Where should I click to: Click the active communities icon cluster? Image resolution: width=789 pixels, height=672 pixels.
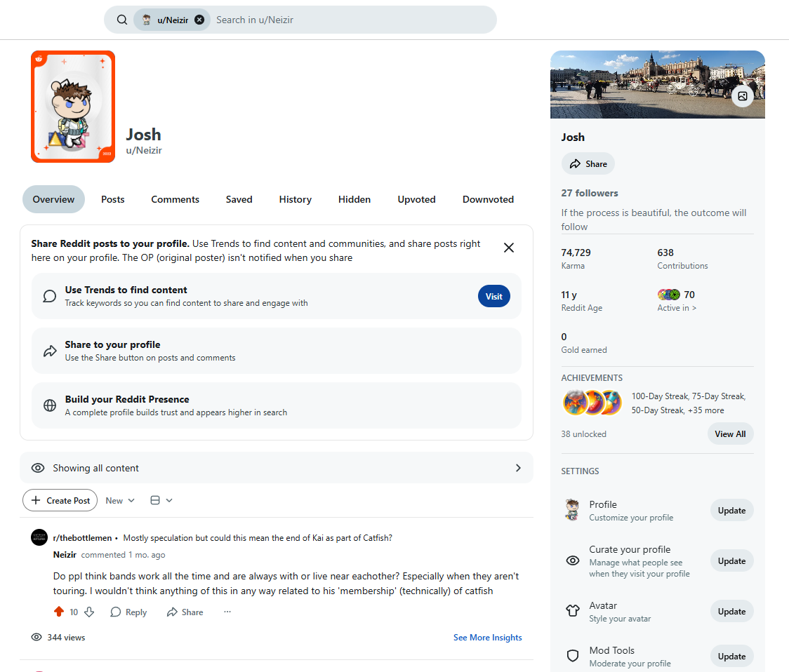pyautogui.click(x=669, y=295)
